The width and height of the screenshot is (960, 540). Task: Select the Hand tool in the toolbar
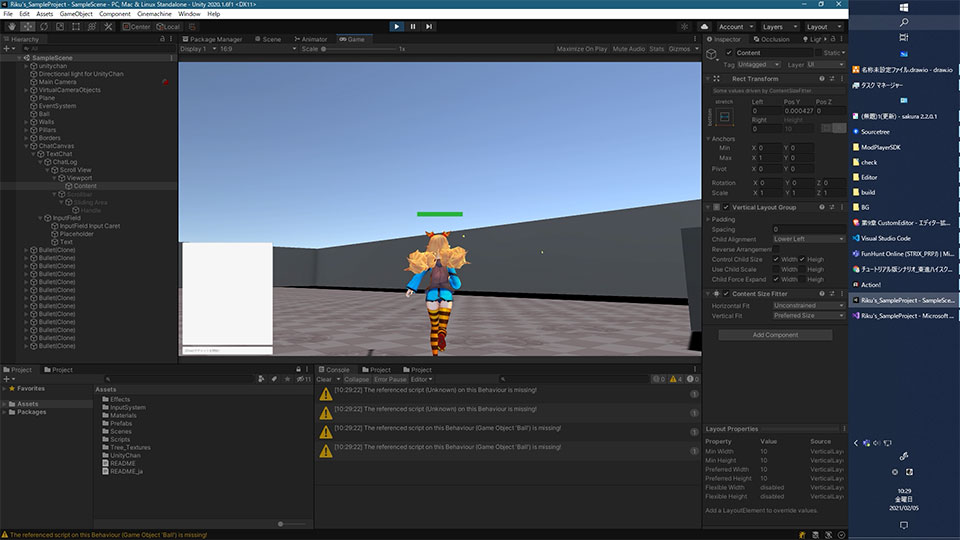pos(12,26)
